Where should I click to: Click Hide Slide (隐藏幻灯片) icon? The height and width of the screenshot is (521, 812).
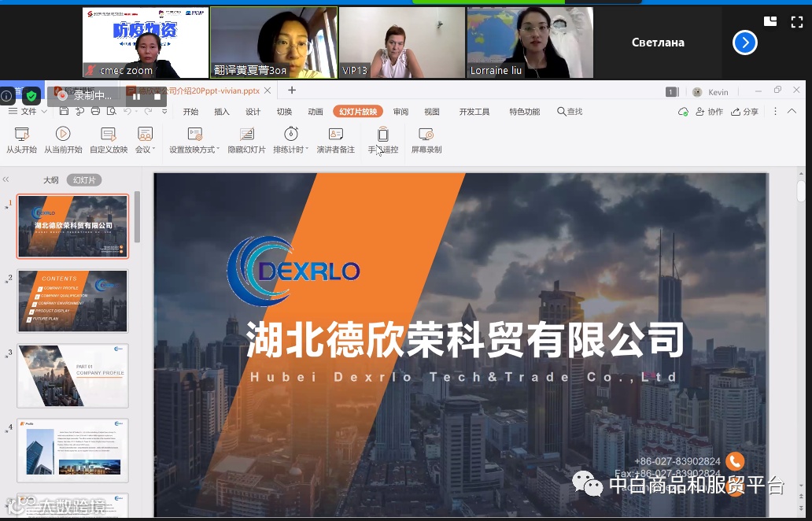(x=246, y=135)
